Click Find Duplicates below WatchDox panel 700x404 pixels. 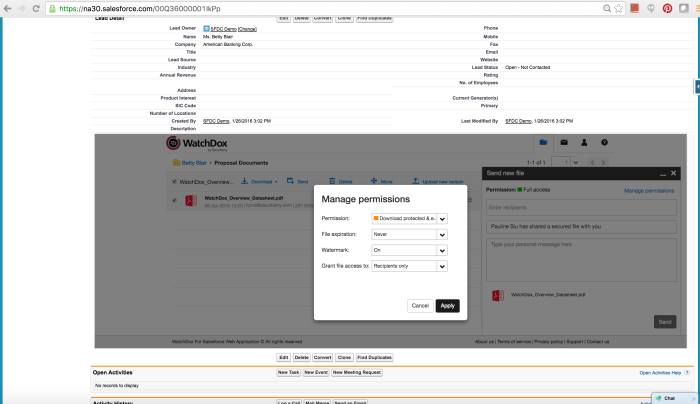tap(375, 358)
